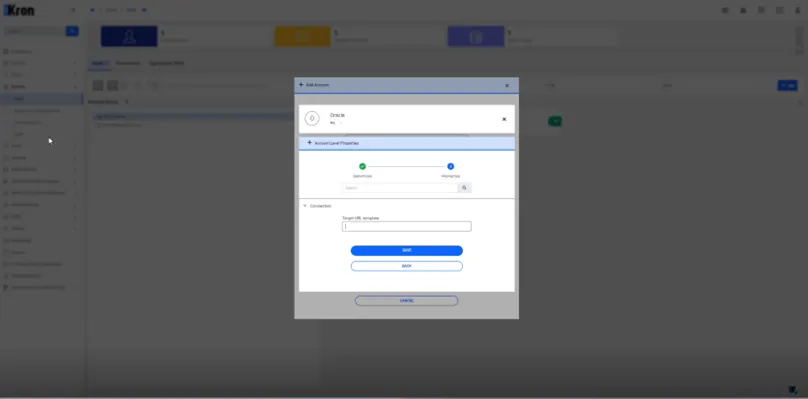Viewport: 808px width, 399px height.
Task: Click the home breadcrumb icon in header
Action: tap(92, 10)
